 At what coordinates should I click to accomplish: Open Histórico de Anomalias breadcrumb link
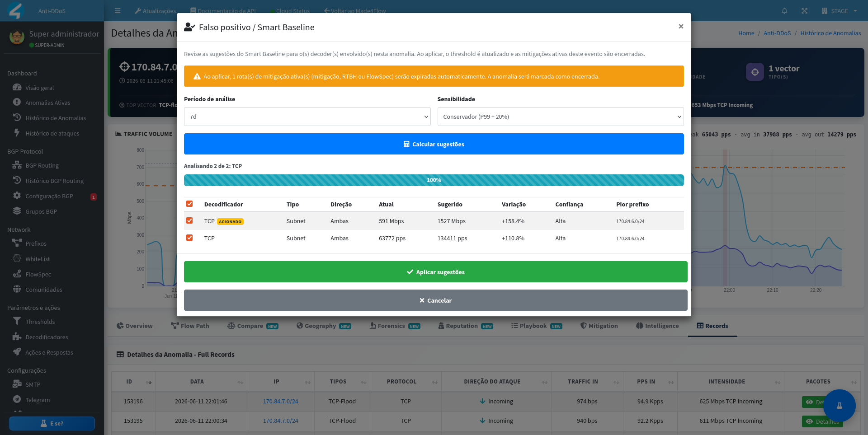click(830, 33)
